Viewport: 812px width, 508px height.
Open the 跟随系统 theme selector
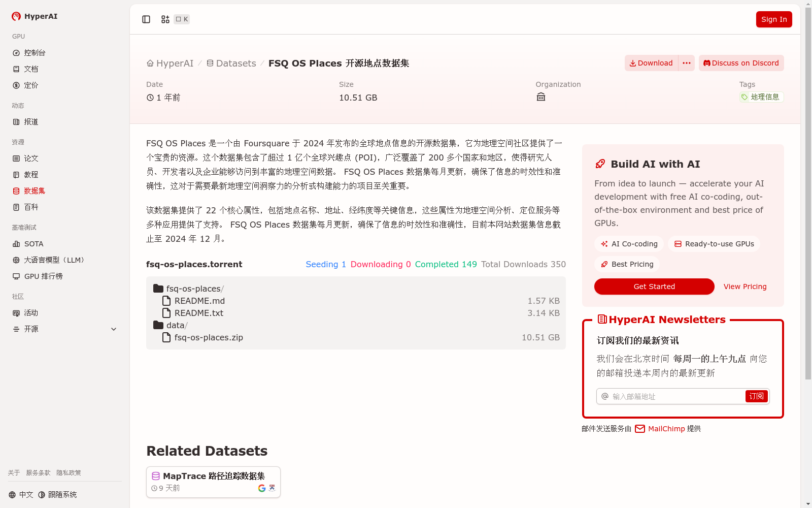point(57,495)
